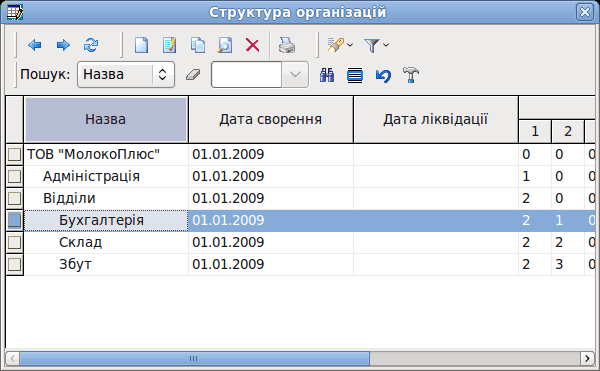Click the horizontal scrollbar right arrow

tap(587, 358)
